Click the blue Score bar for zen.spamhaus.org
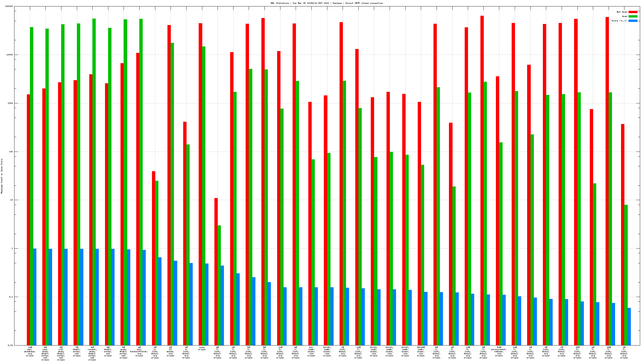Image resolution: width=644 pixels, height=362 pixels. pyautogui.click(x=35, y=297)
